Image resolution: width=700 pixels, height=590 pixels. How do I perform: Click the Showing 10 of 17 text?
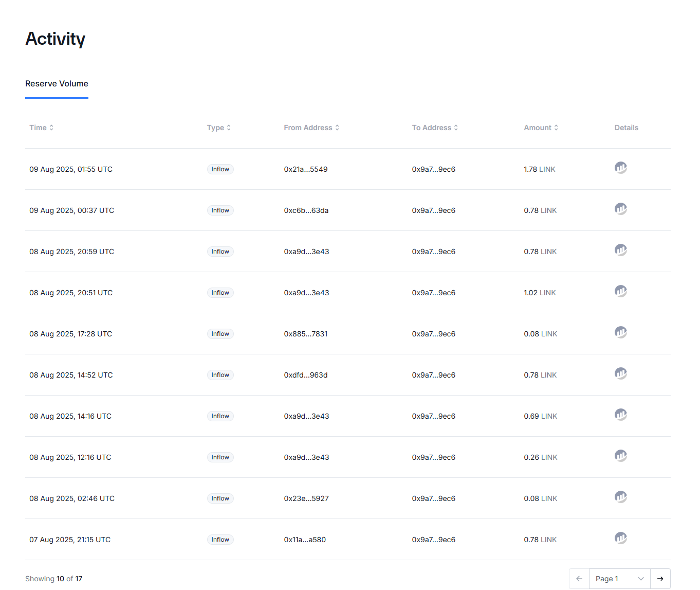click(x=54, y=579)
